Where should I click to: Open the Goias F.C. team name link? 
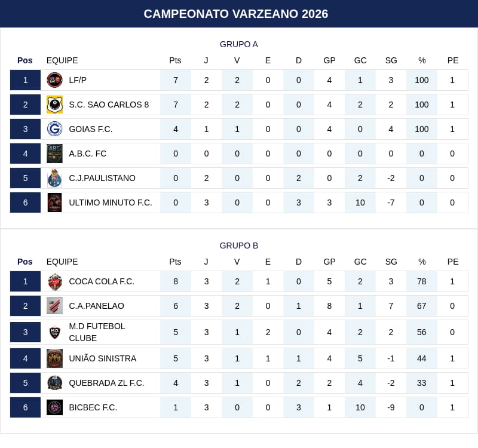91,129
